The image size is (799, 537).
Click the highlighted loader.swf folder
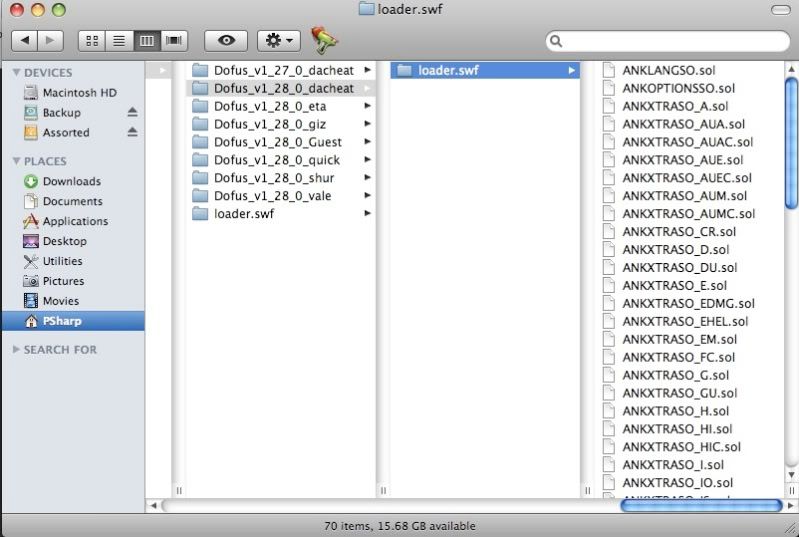485,70
